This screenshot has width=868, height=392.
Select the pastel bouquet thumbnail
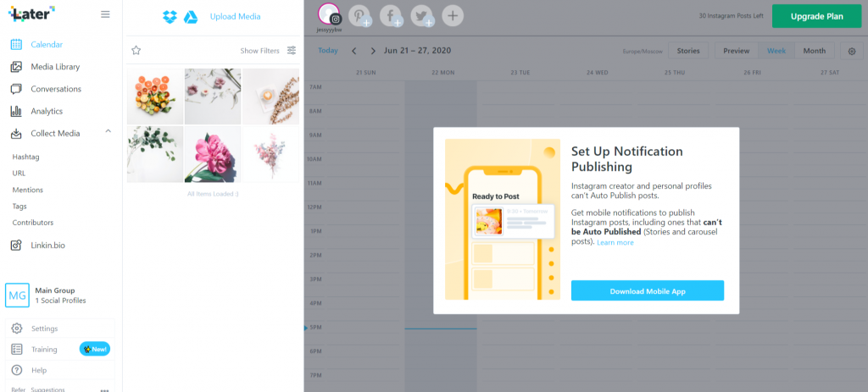click(270, 154)
